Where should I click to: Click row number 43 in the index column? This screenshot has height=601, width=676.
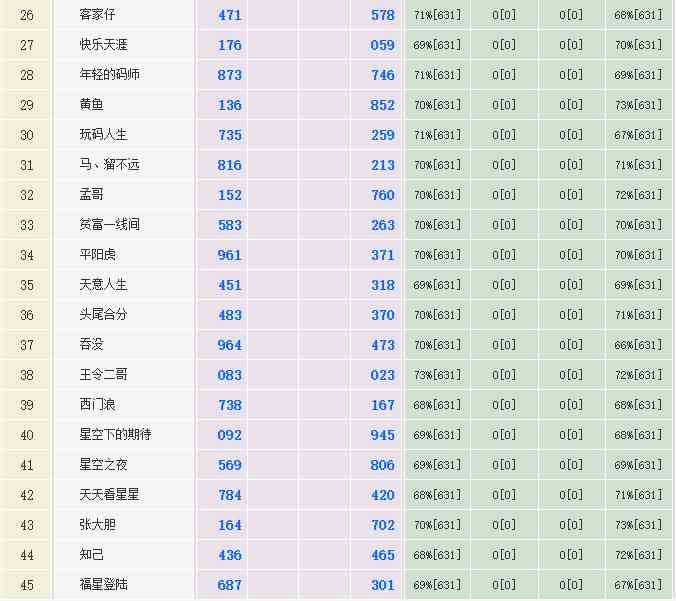click(27, 525)
